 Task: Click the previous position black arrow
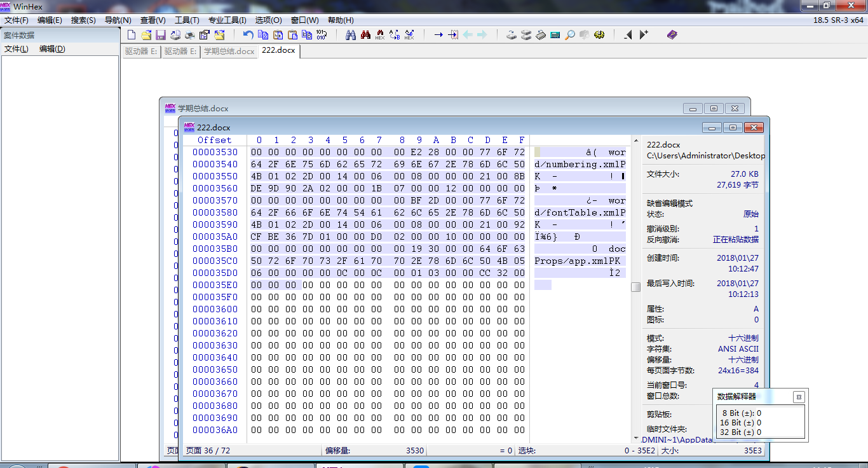click(x=628, y=35)
